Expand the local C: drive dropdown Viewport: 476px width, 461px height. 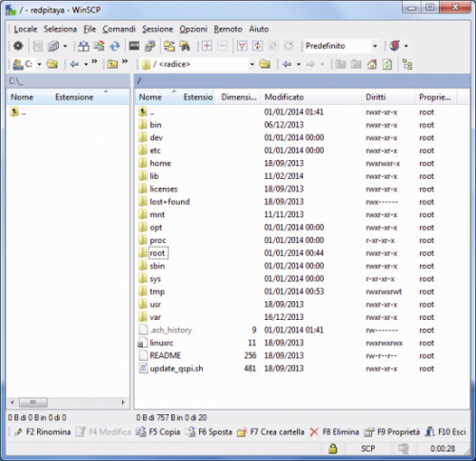pyautogui.click(x=39, y=65)
